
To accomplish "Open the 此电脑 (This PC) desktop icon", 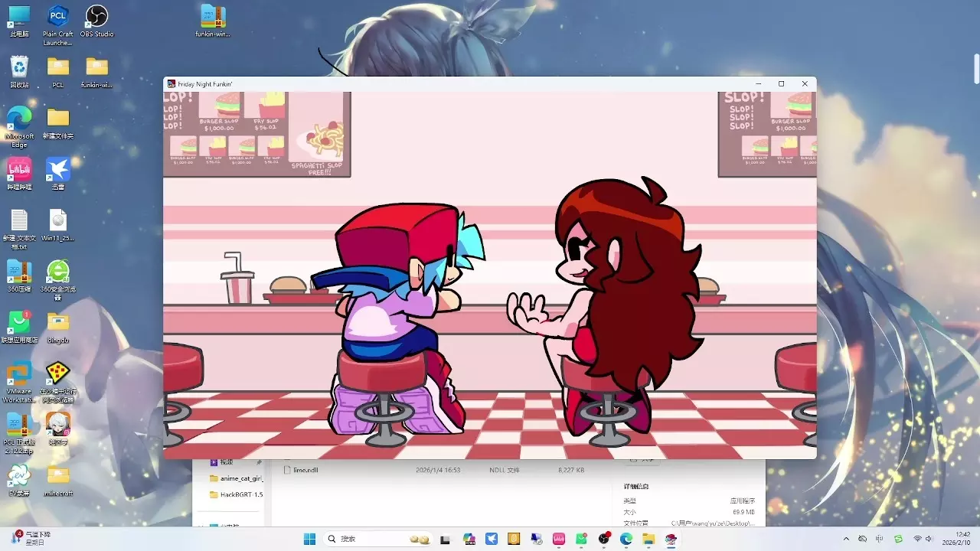I will point(19,21).
